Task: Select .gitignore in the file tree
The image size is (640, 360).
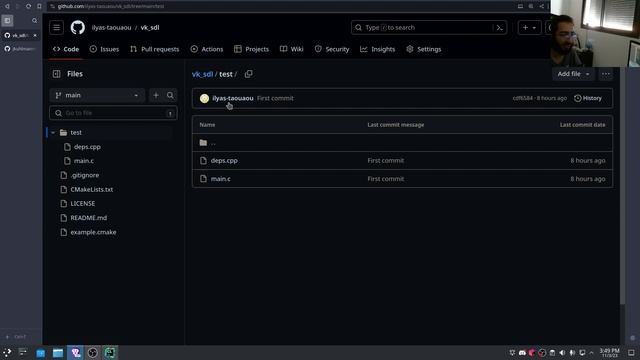Action: (84, 175)
